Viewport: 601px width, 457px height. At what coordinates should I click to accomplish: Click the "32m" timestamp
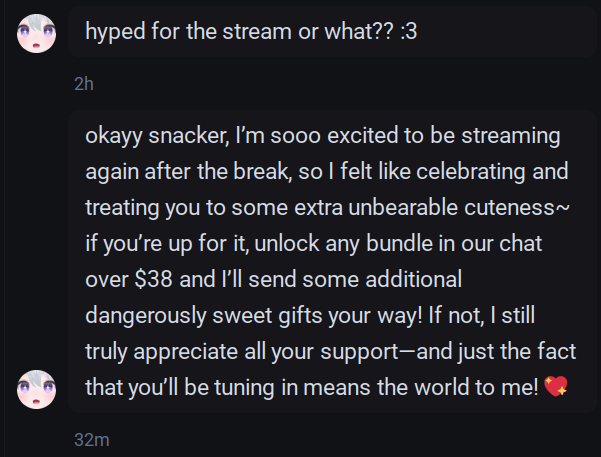tap(91, 438)
